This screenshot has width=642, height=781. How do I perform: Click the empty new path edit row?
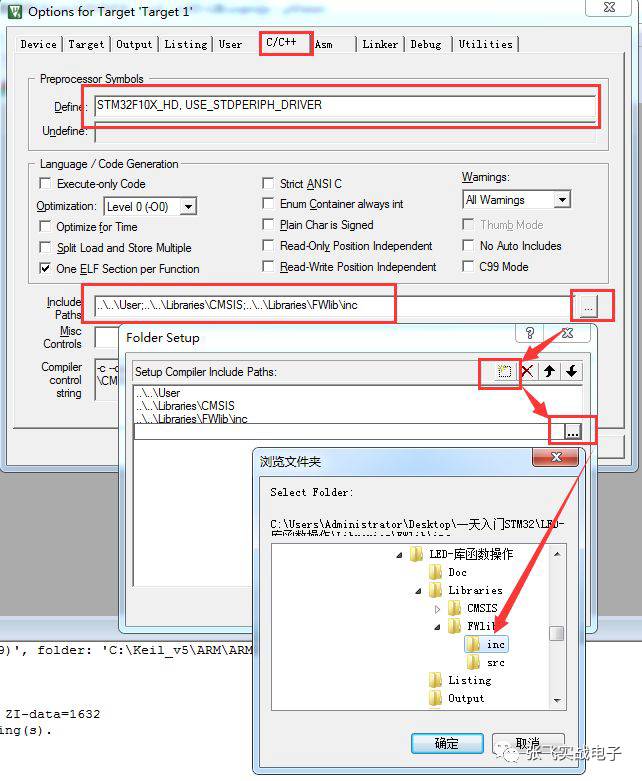[x=349, y=432]
